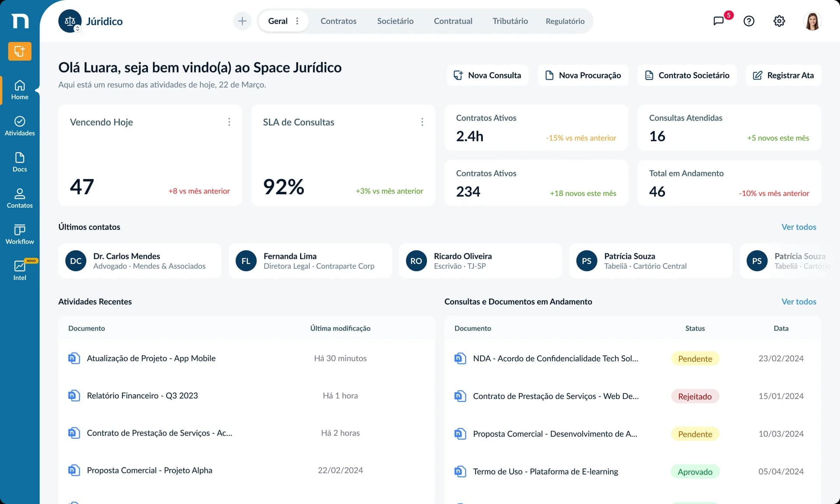Viewport: 840px width, 504px height.
Task: Open Dr. Carlos Mendes contact card
Action: pos(140,261)
